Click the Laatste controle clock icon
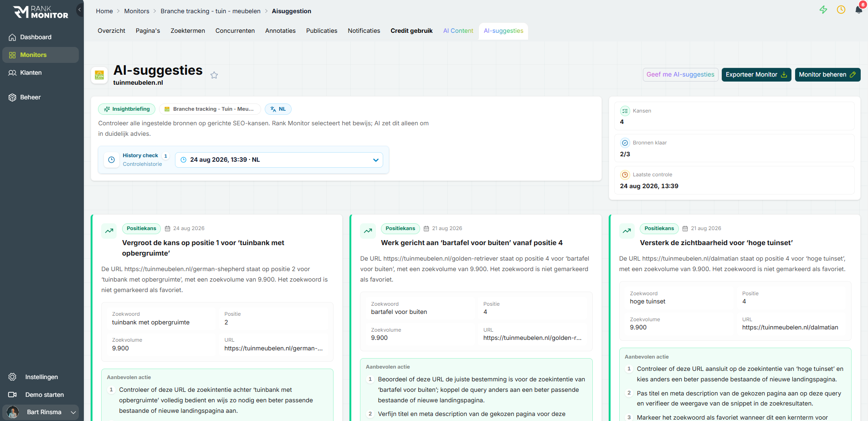 (x=625, y=175)
